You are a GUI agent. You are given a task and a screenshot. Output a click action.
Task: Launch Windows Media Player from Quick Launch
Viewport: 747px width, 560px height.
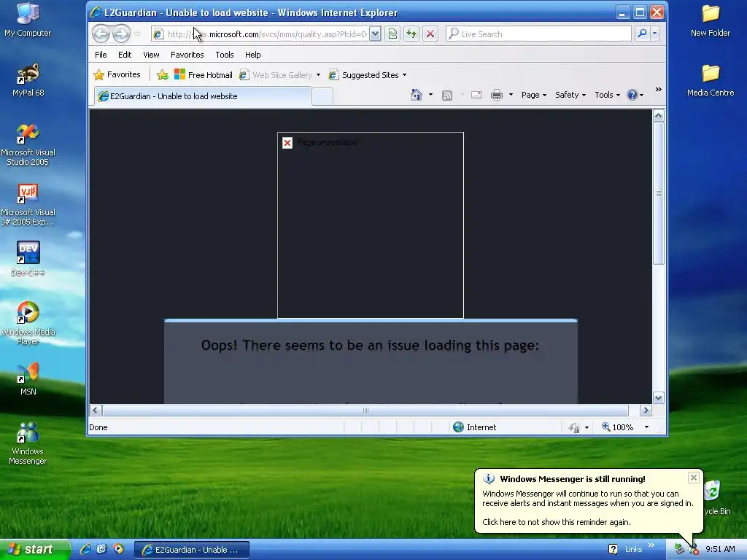[118, 549]
